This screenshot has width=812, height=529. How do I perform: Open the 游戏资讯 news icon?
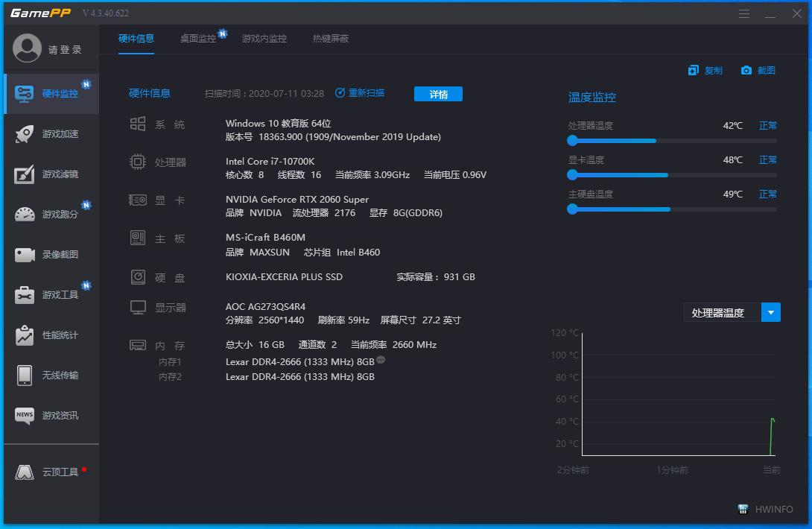click(25, 415)
